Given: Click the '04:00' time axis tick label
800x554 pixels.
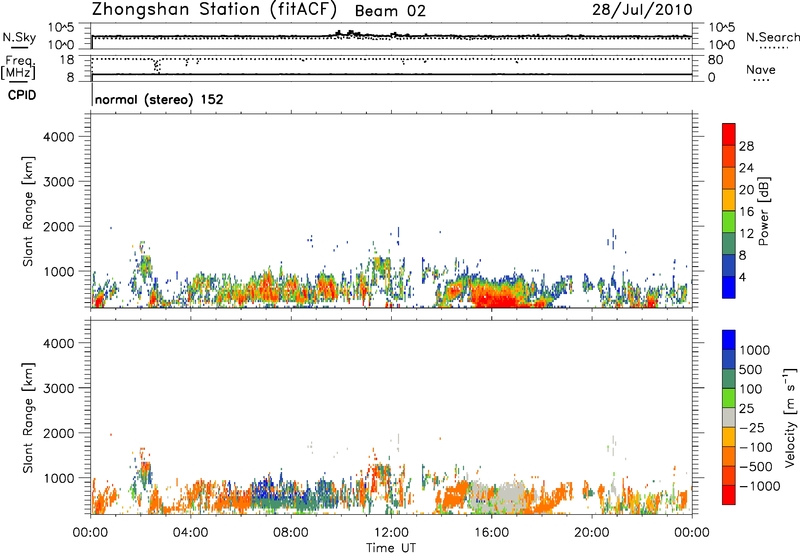Looking at the screenshot, I should 191,533.
